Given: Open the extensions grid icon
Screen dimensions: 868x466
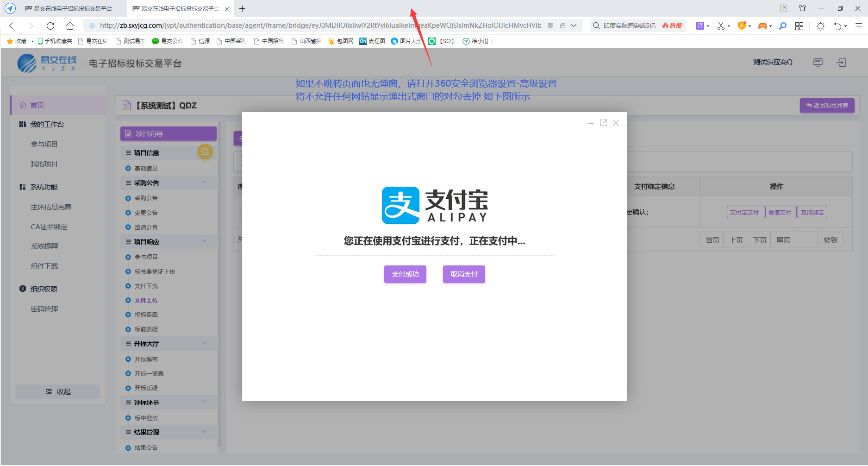Looking at the screenshot, I should (799, 26).
